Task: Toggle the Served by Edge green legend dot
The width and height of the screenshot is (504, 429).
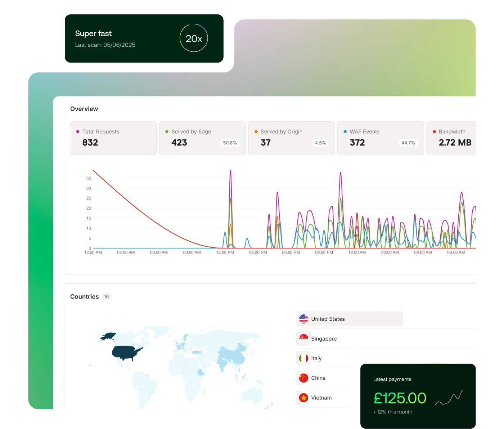Action: (166, 132)
